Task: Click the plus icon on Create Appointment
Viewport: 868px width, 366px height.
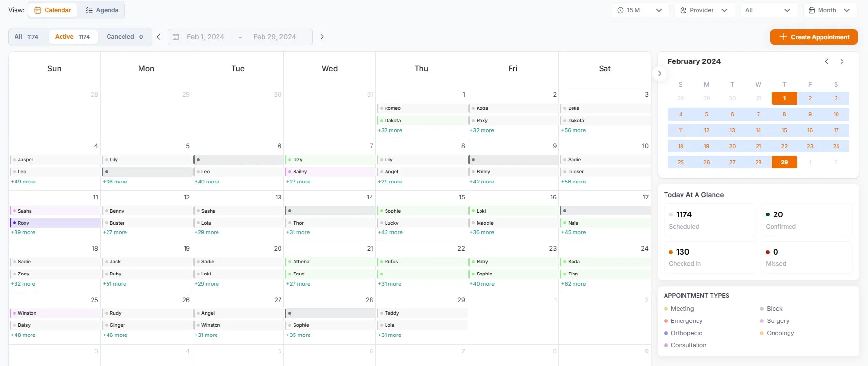Action: [783, 37]
